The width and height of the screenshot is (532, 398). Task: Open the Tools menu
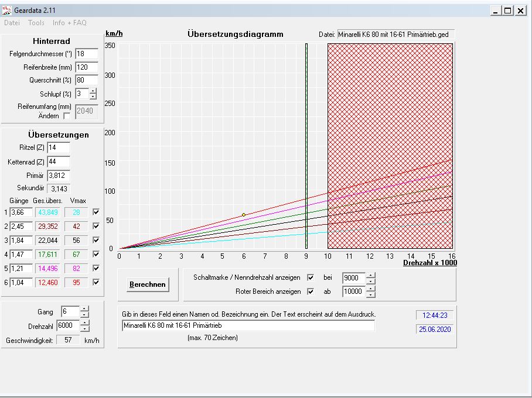(36, 23)
